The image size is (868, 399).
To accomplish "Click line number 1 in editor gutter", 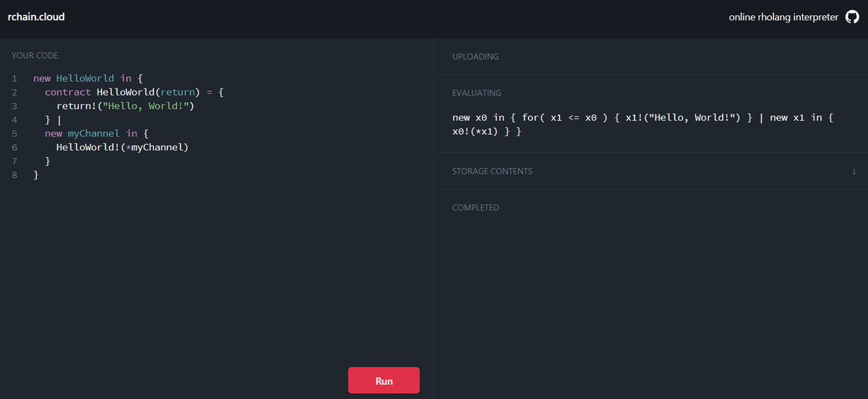I will point(14,78).
